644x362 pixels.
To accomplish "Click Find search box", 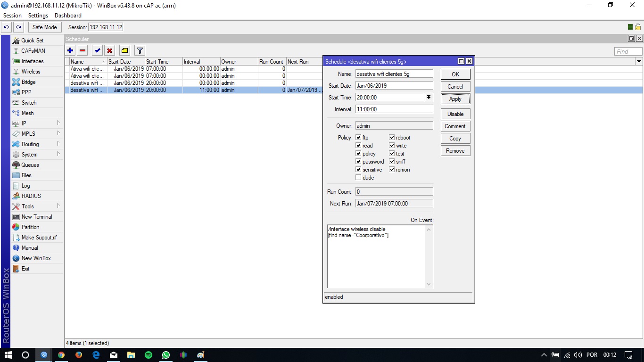I will [x=628, y=52].
